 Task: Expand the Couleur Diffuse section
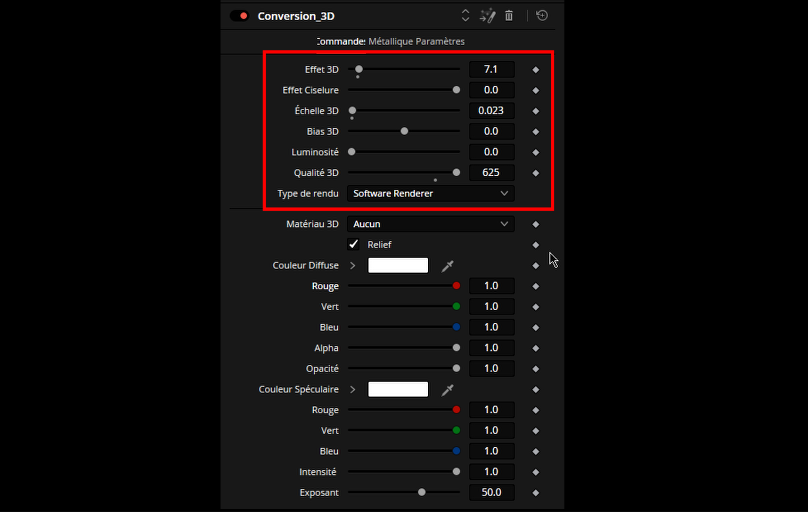(x=352, y=265)
